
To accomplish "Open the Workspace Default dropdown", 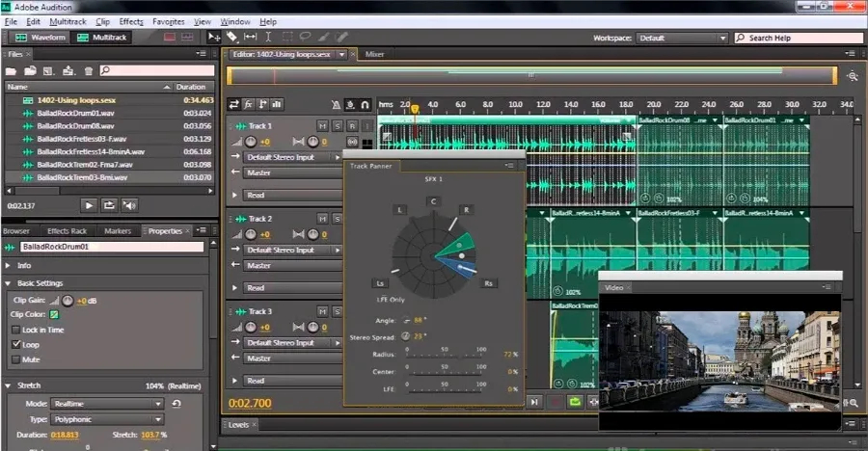I will pos(682,38).
